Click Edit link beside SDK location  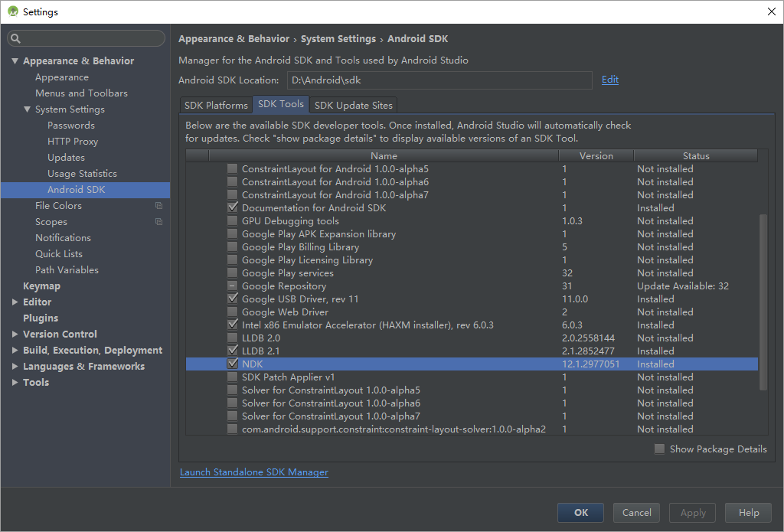pos(609,80)
